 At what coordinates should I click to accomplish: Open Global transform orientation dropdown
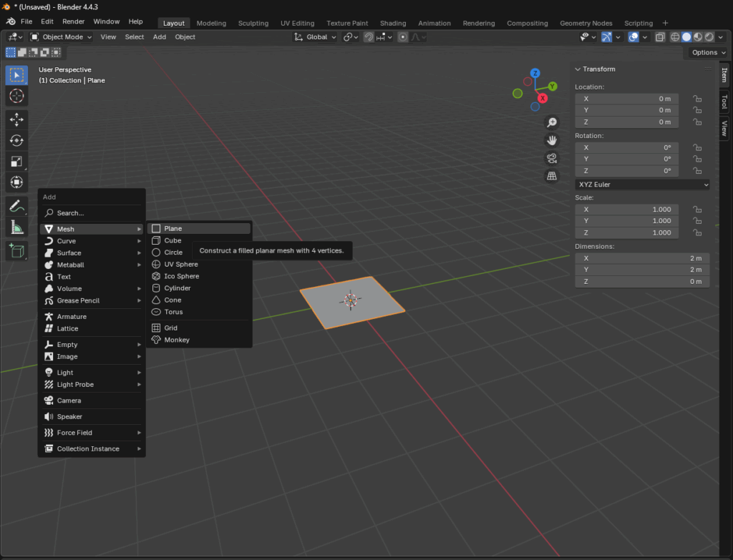coord(315,37)
